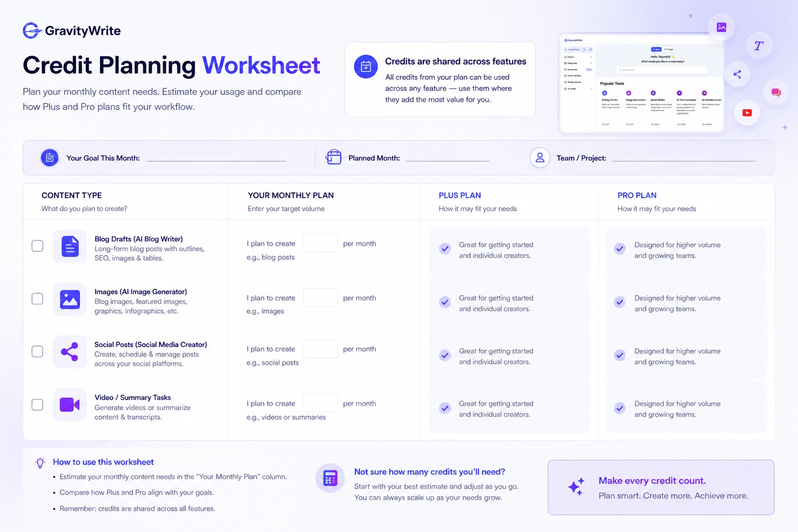The height and width of the screenshot is (532, 798).
Task: Enable the Video / Summary Tasks checkbox
Action: (37, 405)
